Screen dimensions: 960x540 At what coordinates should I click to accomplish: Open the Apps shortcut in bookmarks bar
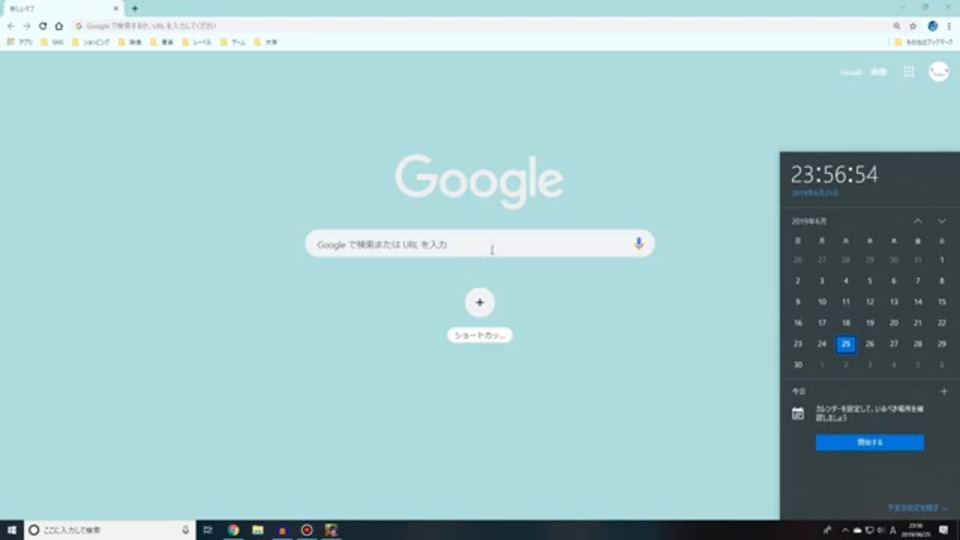point(20,42)
